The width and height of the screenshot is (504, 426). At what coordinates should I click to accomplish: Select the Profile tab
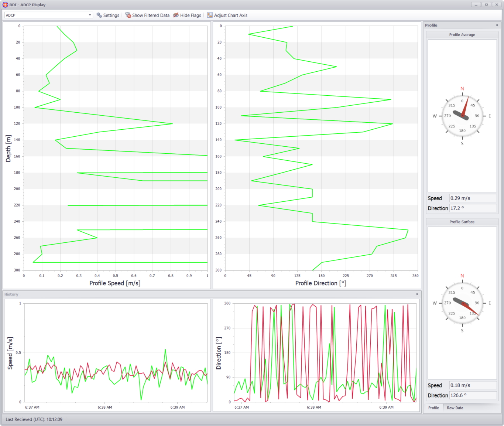pos(433,408)
